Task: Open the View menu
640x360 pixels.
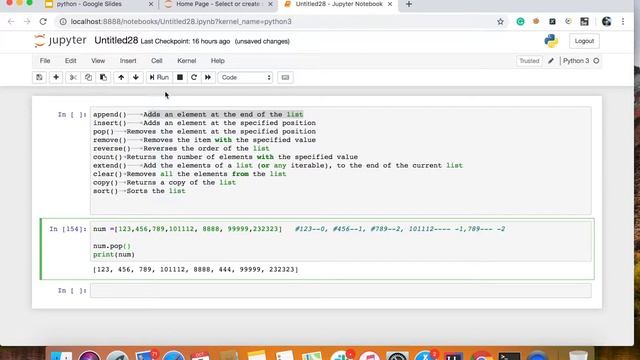Action: point(98,60)
